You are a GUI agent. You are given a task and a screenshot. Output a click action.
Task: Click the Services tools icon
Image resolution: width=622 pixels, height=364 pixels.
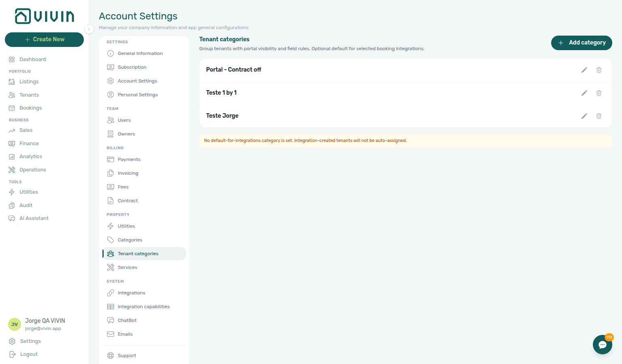tap(111, 267)
